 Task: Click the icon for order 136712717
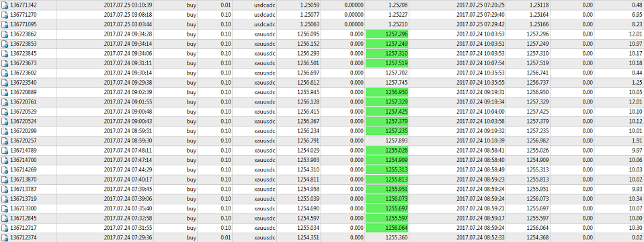5,228
